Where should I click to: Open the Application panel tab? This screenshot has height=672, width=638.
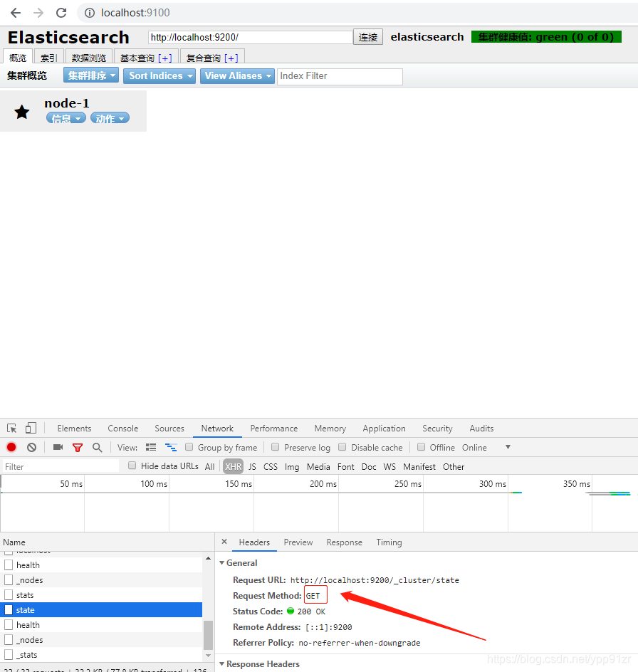click(x=385, y=428)
